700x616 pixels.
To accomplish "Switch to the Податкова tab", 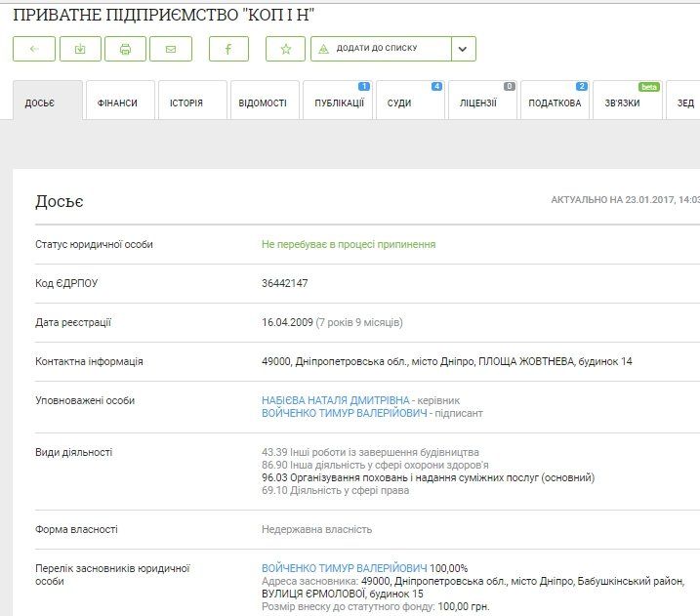I will [556, 101].
